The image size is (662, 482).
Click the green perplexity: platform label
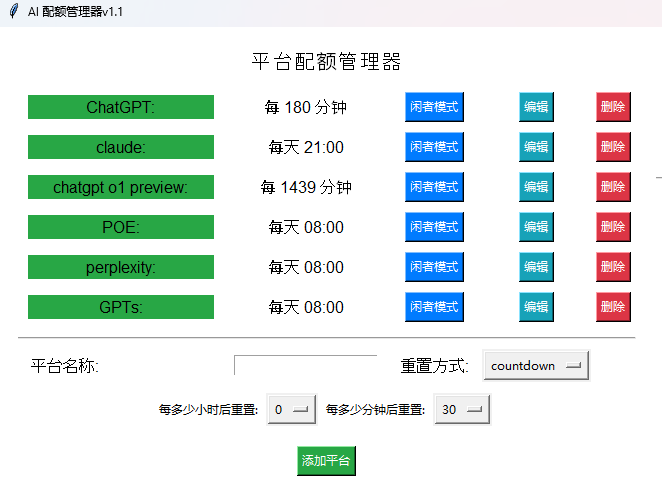[121, 267]
